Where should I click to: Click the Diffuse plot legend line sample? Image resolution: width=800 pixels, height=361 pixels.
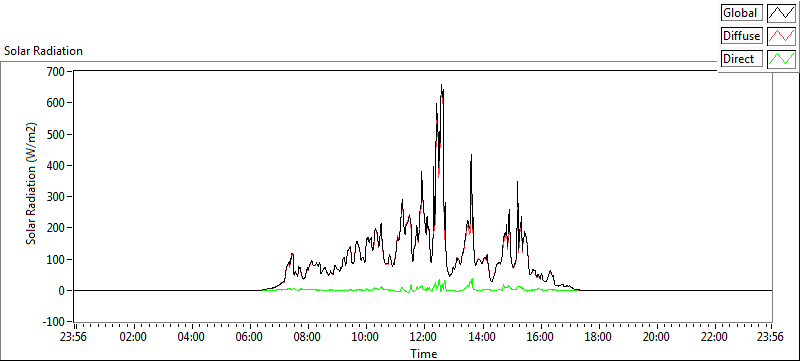pyautogui.click(x=781, y=36)
